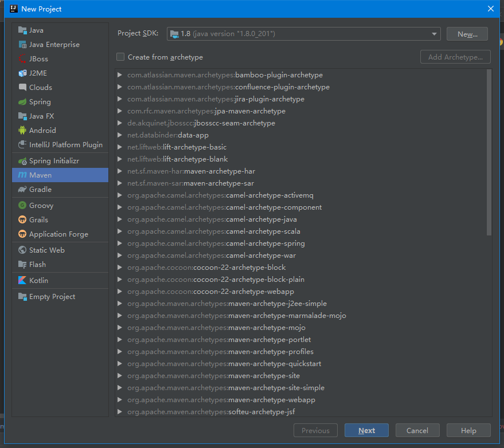The width and height of the screenshot is (504, 448).
Task: Enable Create from archetype checkbox
Action: pyautogui.click(x=120, y=57)
